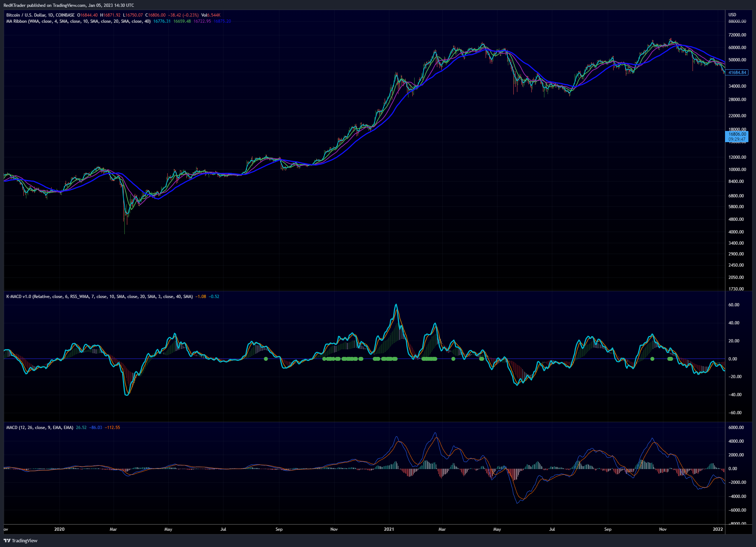This screenshot has width=756, height=547.
Task: Click the change value −38.42 (−0.23%)
Action: click(184, 15)
